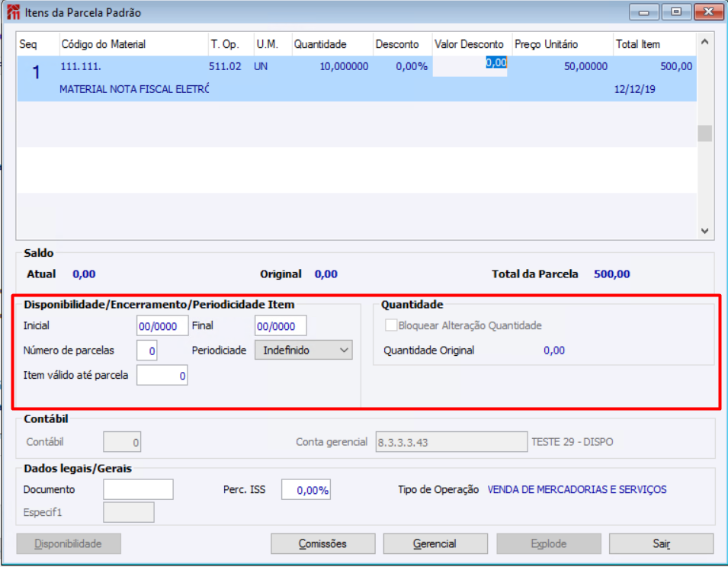Close the Itens da Parcela Padrão window
Image resolution: width=728 pixels, height=567 pixels.
[708, 12]
